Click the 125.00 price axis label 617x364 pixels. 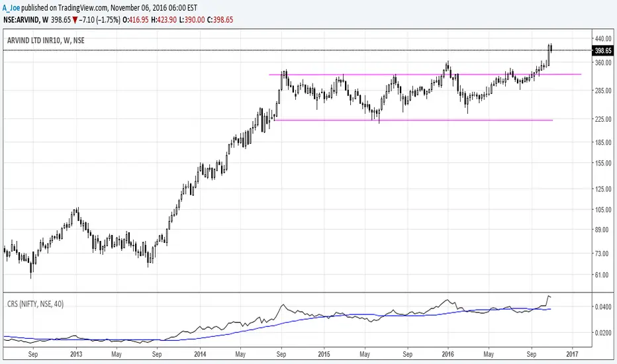[603, 189]
